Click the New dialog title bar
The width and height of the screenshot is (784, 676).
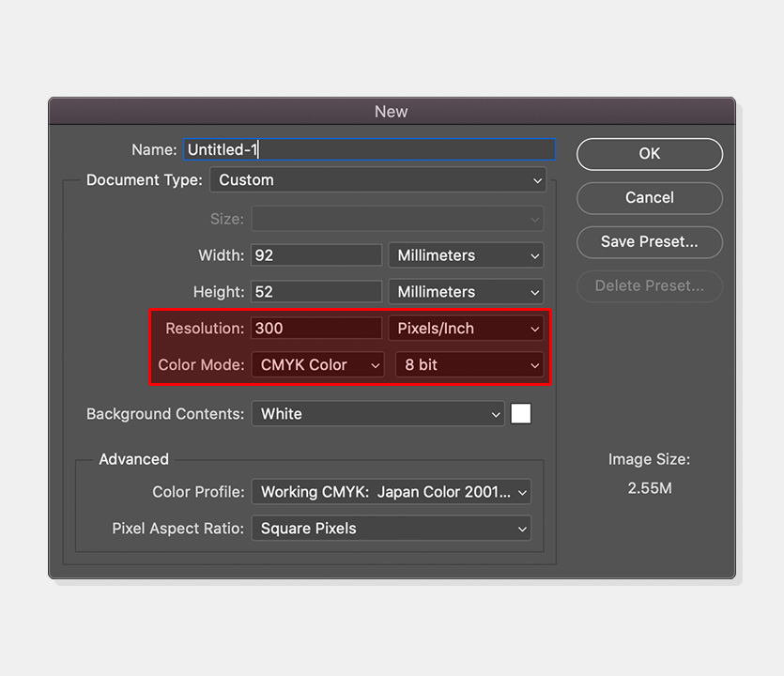click(392, 111)
